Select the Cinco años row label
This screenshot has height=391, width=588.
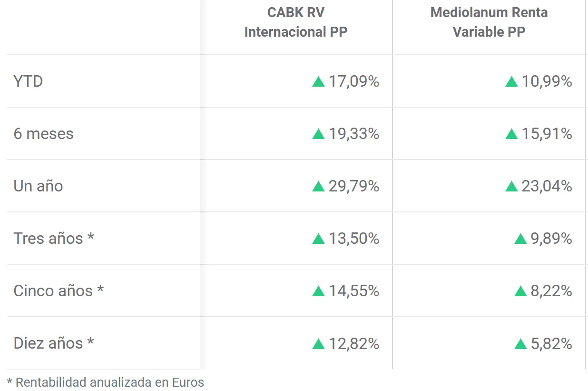58,291
